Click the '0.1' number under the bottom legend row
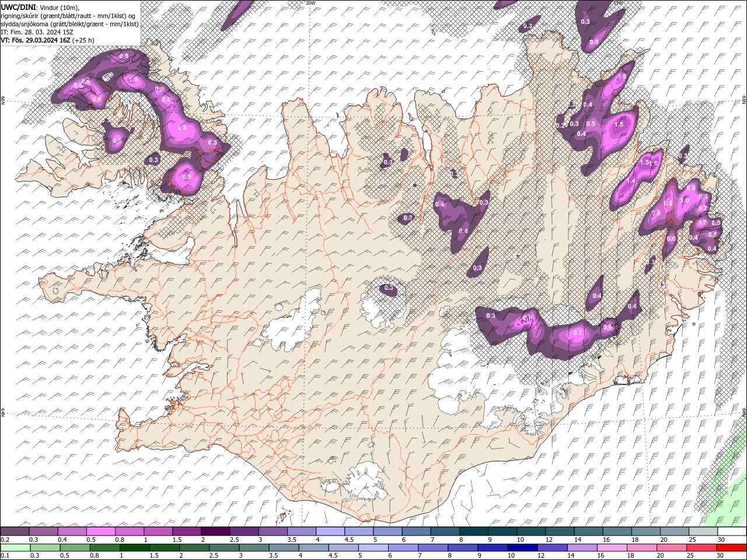Viewport: 747px width, 560px height. click(x=5, y=556)
